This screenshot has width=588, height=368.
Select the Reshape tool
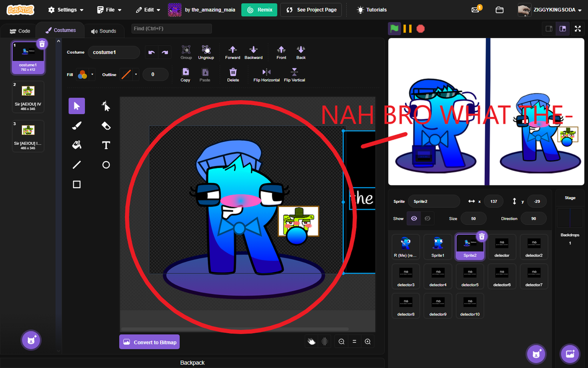(x=106, y=106)
